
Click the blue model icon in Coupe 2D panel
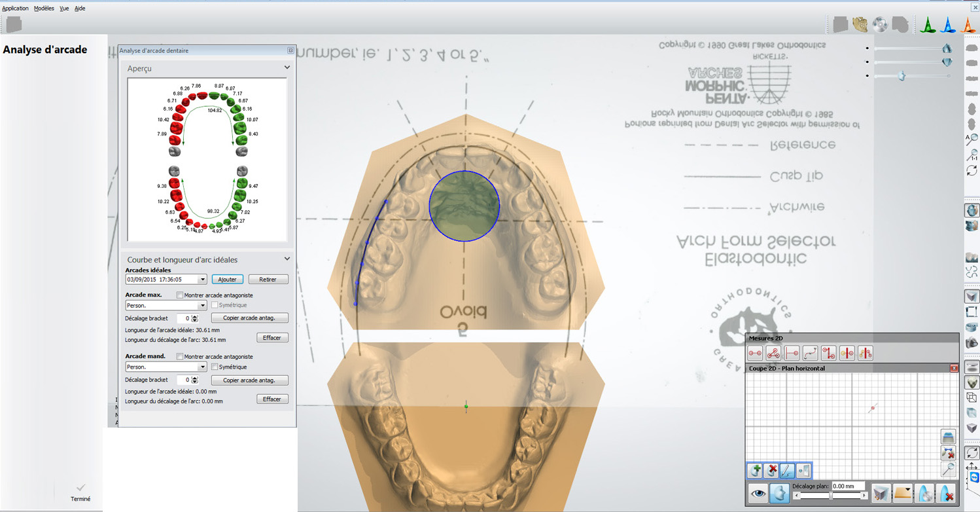(949, 437)
